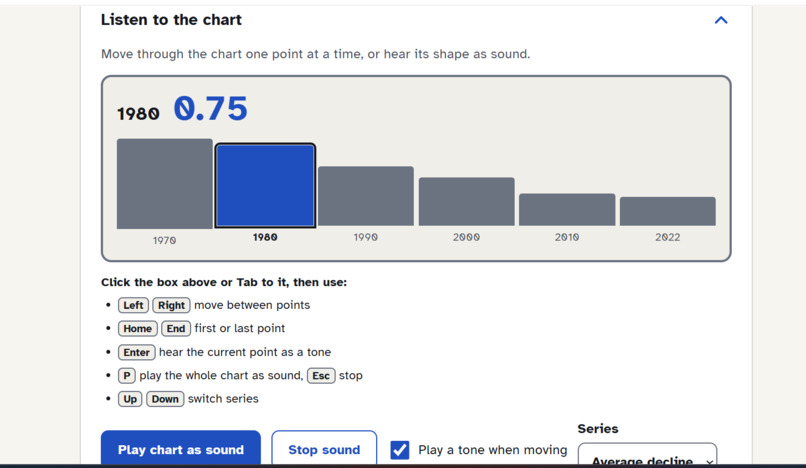The height and width of the screenshot is (468, 806).
Task: Select the 2000 bar in chart
Action: pos(466,202)
